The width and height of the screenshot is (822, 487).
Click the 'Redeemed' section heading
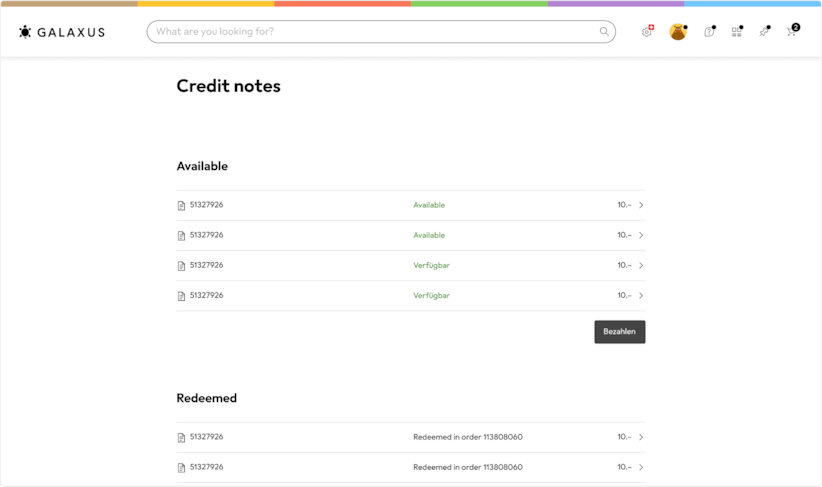tap(207, 398)
